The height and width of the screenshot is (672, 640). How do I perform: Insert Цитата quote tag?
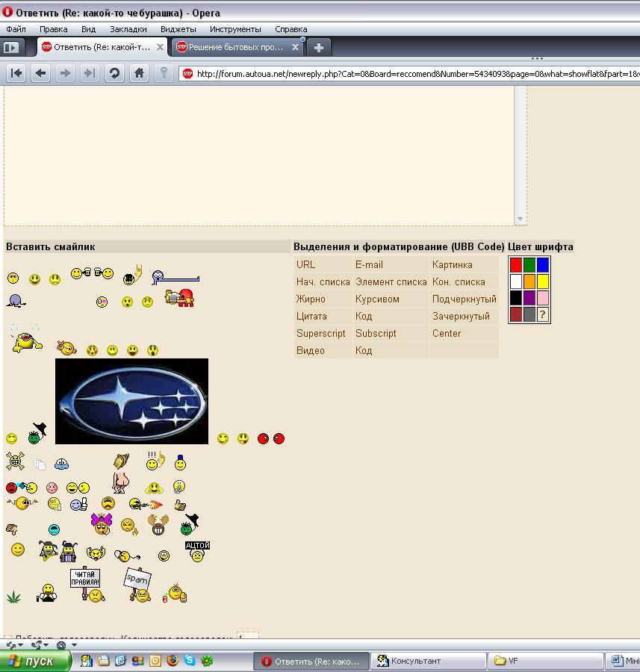(311, 316)
